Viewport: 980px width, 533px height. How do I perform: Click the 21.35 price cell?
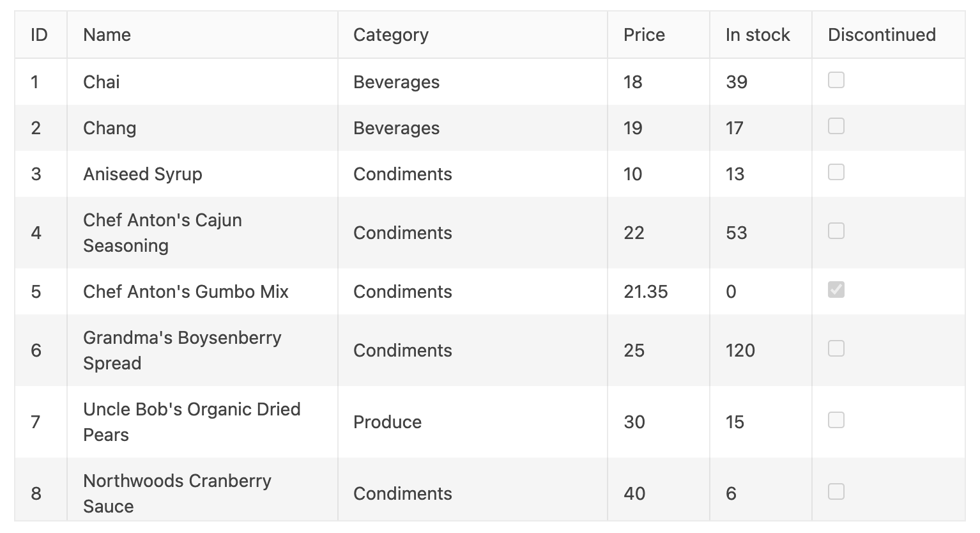click(x=646, y=292)
